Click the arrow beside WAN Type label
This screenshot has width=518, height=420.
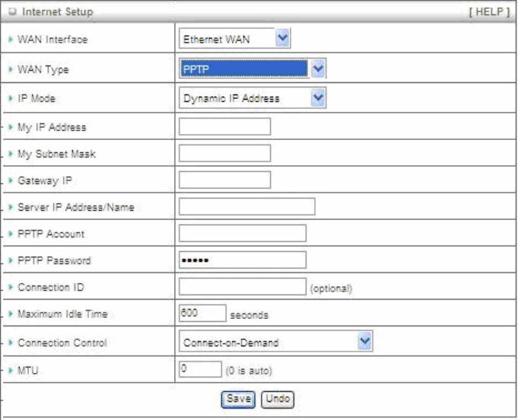(x=11, y=69)
